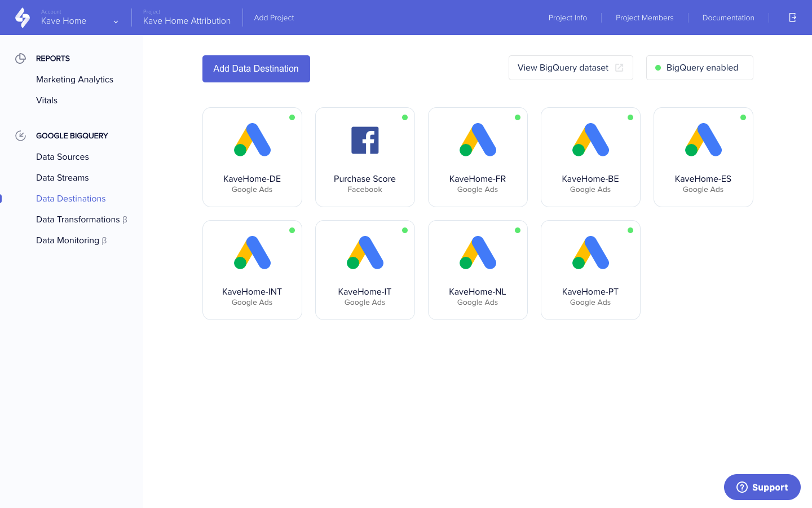Open Documentation link
This screenshot has width=812, height=508.
pos(729,17)
